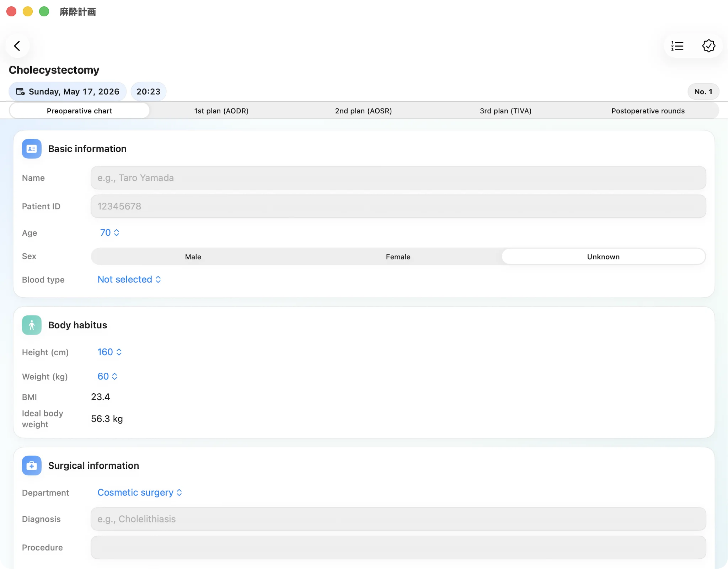Viewport: 728px width, 569px height.
Task: Click the Name input field
Action: click(398, 178)
